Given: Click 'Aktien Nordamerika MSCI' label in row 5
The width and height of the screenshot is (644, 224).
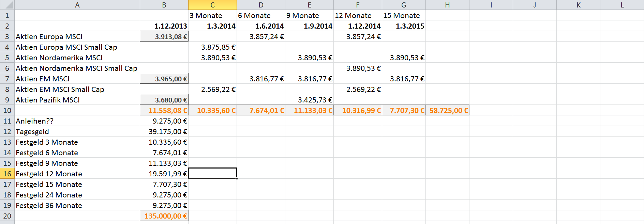Looking at the screenshot, I should [x=59, y=58].
